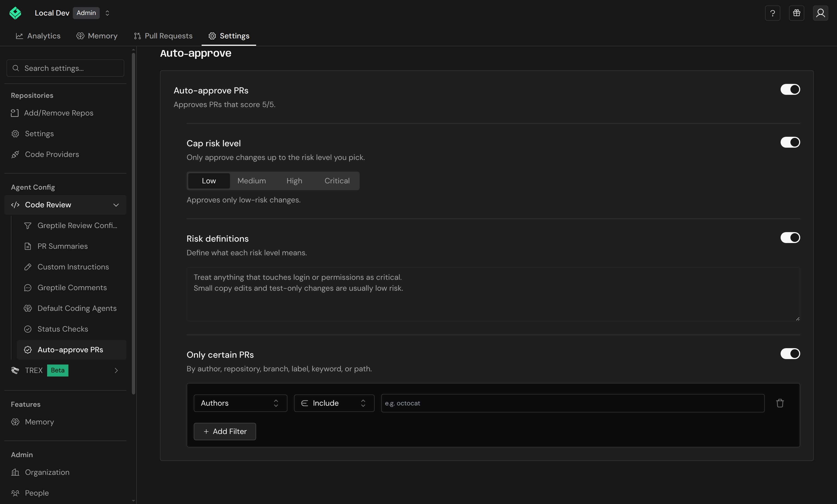Turn off the Auto-approve PRs toggle
837x504 pixels.
[x=790, y=89]
